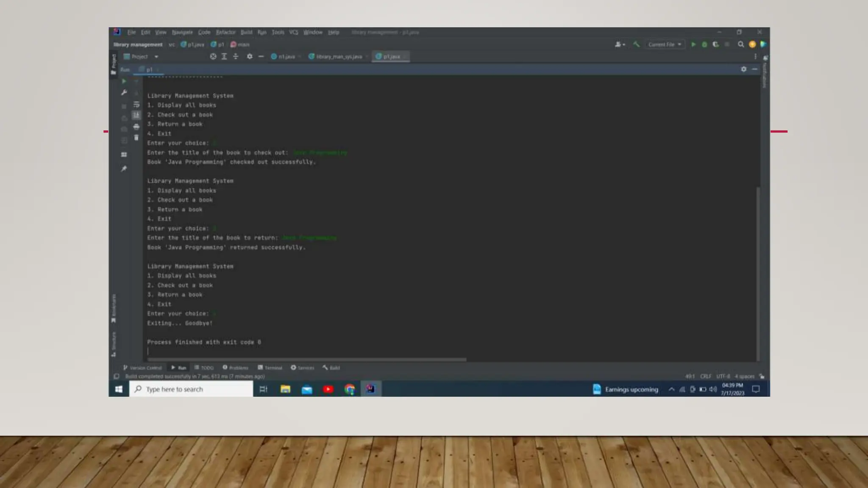Toggle soft-wrap in the Run console
The height and width of the screenshot is (488, 868).
pyautogui.click(x=136, y=105)
